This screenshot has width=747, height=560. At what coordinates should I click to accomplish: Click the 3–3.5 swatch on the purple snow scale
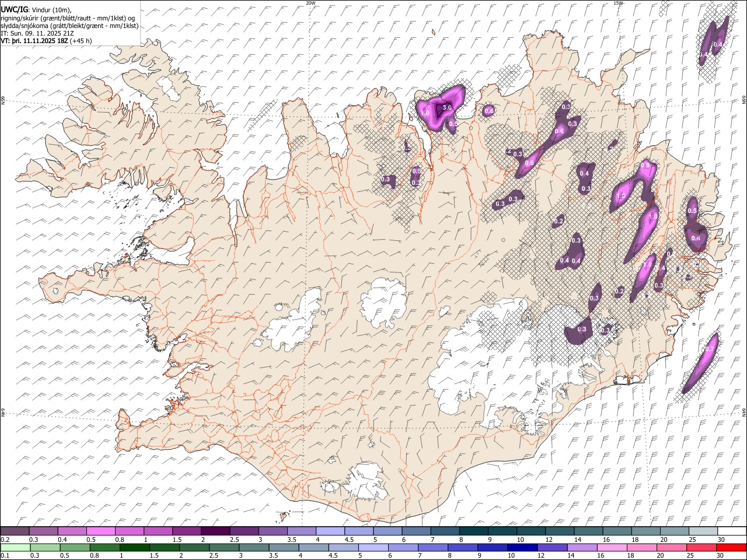point(273,531)
